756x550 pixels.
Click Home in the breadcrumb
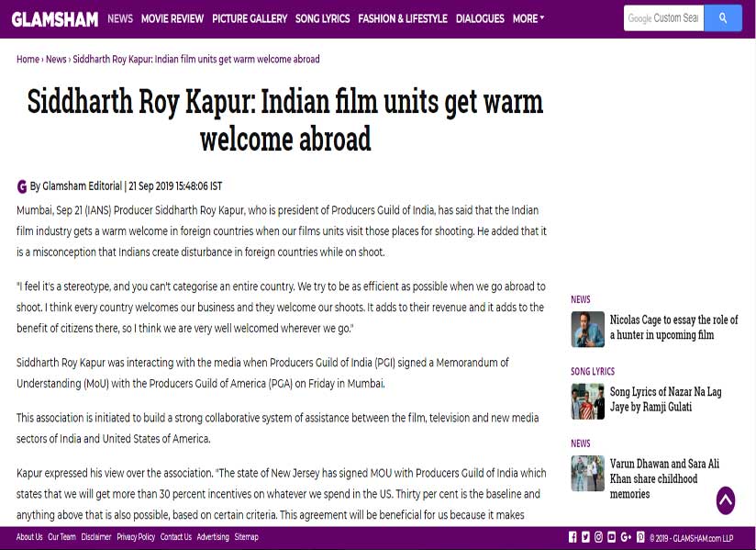28,60
